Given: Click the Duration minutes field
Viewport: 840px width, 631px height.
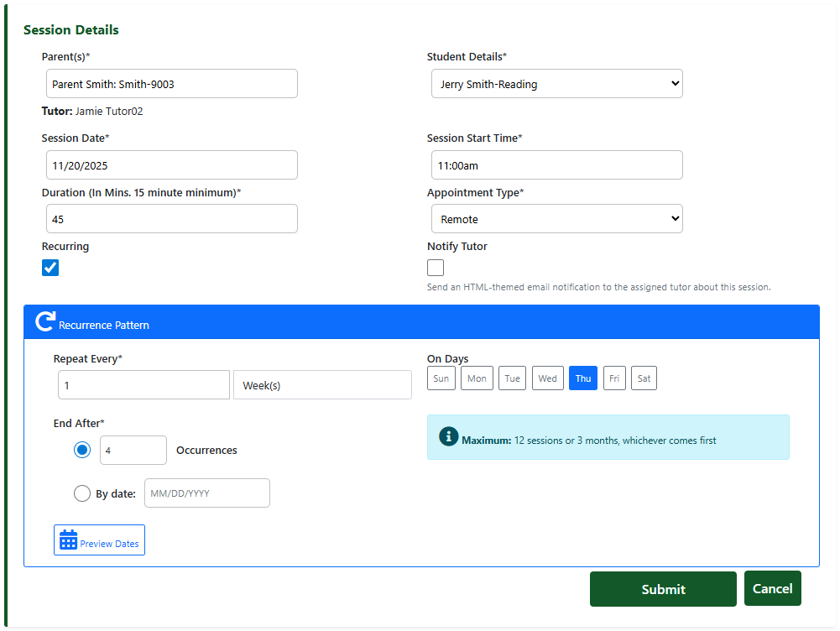Looking at the screenshot, I should click(x=171, y=219).
